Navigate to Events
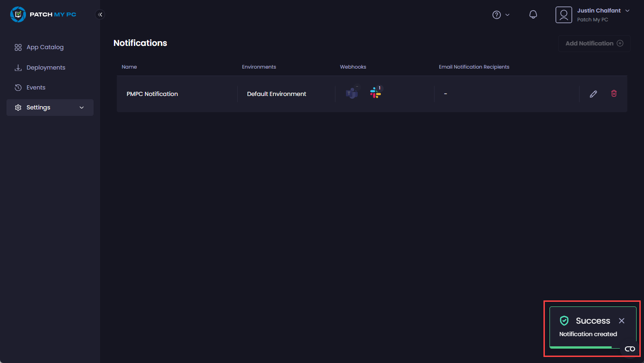Screen dimensions: 644x363 [36, 88]
